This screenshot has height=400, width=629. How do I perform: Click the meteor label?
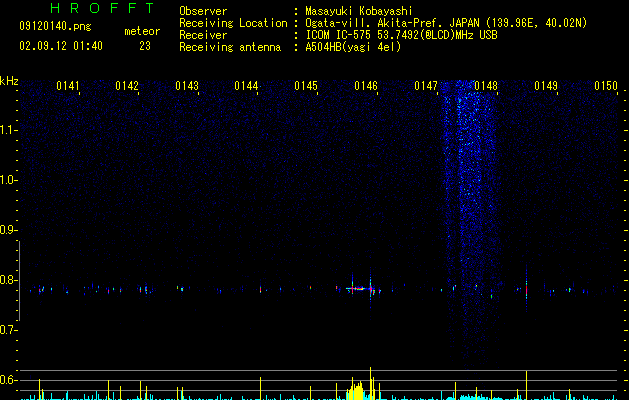(142, 31)
